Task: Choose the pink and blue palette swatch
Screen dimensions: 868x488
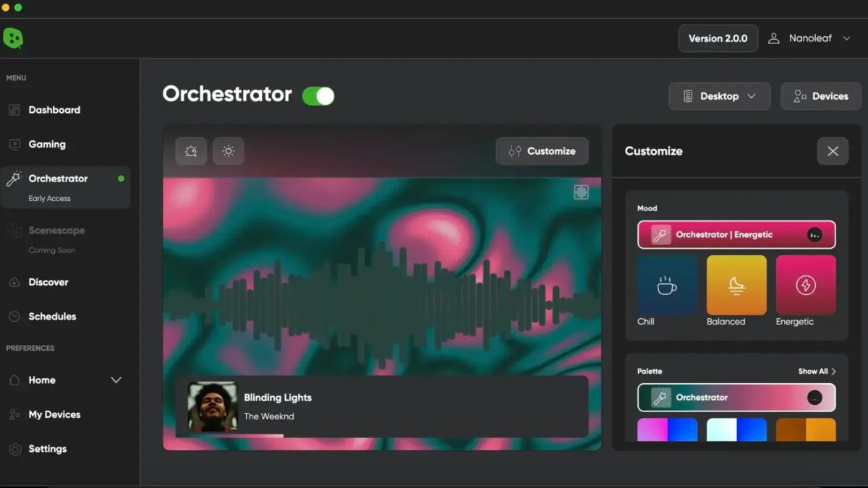Action: pos(667,430)
